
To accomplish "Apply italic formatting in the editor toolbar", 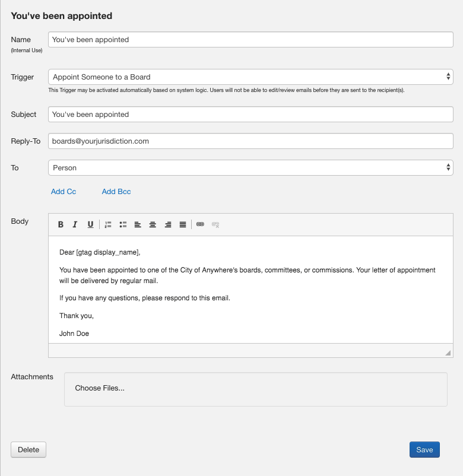I will pos(75,224).
